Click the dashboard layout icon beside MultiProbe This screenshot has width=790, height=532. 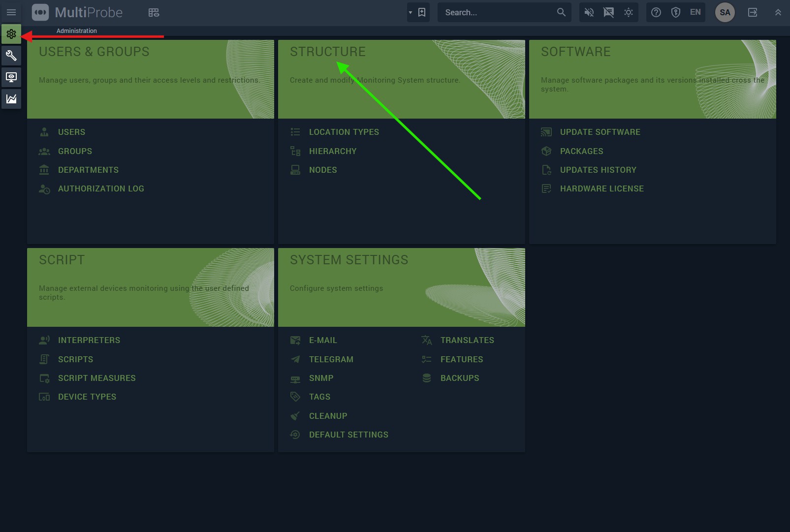coord(154,13)
